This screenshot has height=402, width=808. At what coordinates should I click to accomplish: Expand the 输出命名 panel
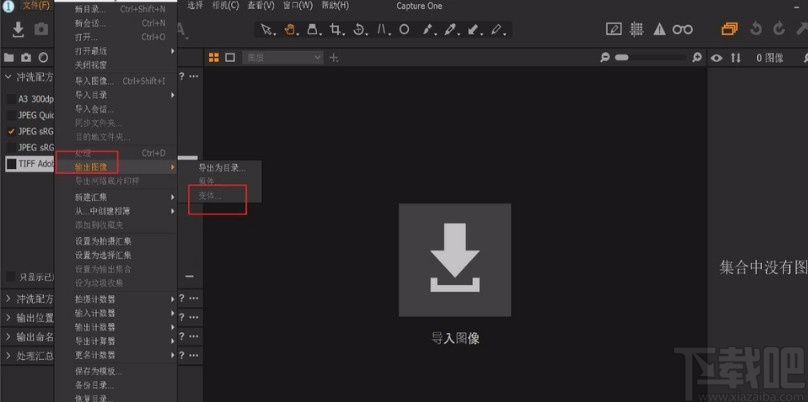8,337
